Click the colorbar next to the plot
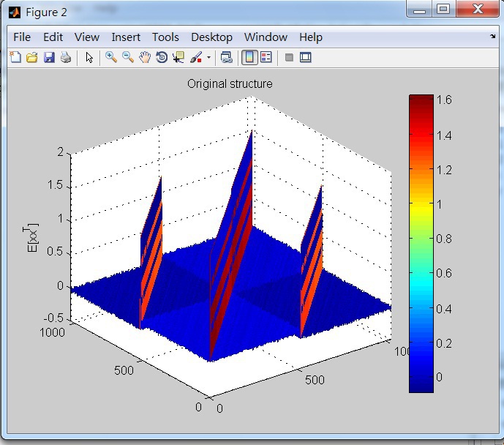Image resolution: width=504 pixels, height=445 pixels. click(x=421, y=243)
